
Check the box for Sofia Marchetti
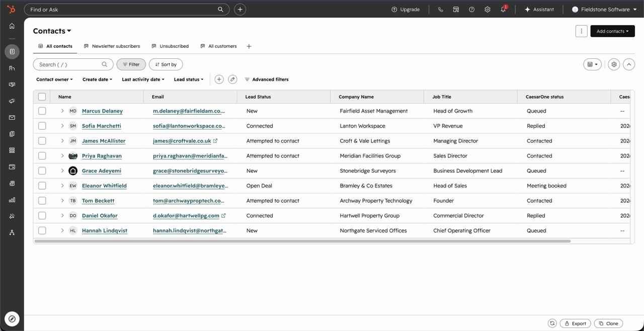42,126
